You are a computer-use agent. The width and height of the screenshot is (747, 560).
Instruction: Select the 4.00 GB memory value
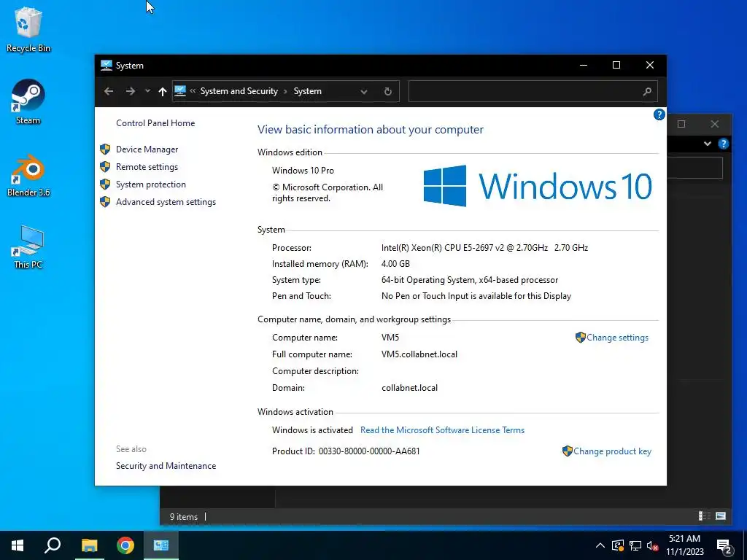395,264
